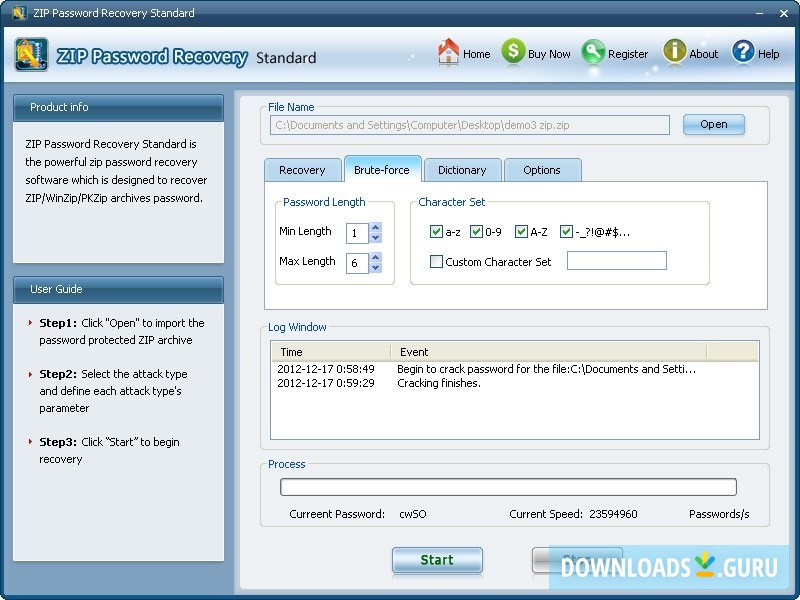Click the About info icon
This screenshot has width=800, height=600.
pyautogui.click(x=674, y=51)
